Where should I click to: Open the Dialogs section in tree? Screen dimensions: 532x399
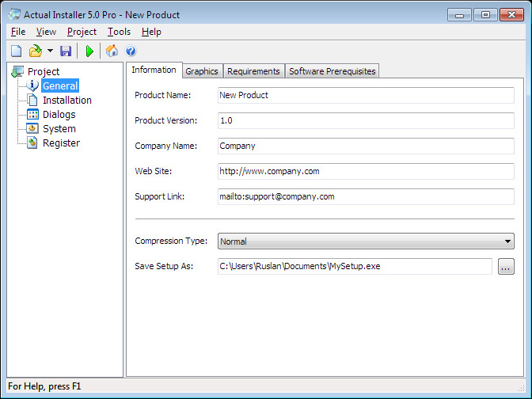(x=59, y=114)
